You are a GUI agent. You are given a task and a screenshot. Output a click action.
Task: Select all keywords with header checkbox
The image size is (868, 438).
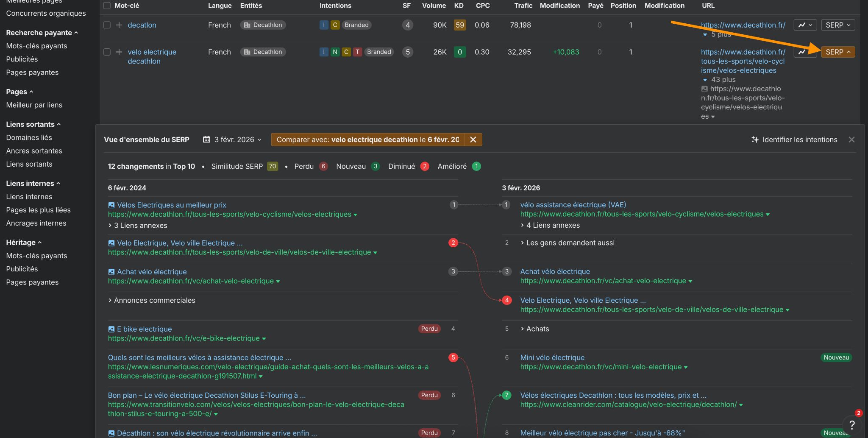click(x=107, y=6)
